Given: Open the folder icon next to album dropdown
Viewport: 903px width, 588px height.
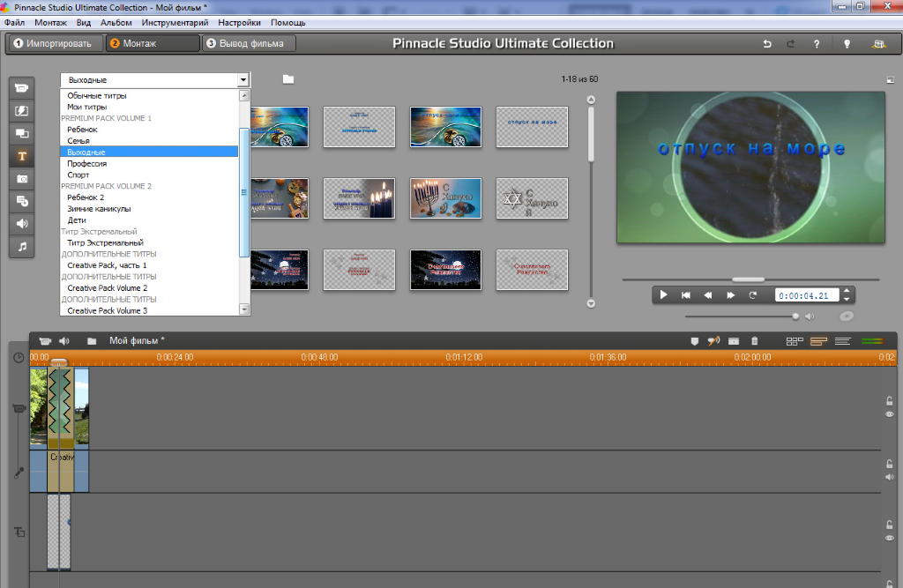Looking at the screenshot, I should pyautogui.click(x=288, y=79).
